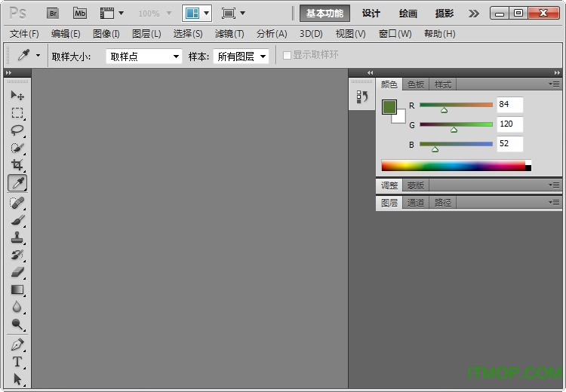Screen dimensions: 566x392
Task: Select the Rectangular Marquee tool
Action: (17, 113)
